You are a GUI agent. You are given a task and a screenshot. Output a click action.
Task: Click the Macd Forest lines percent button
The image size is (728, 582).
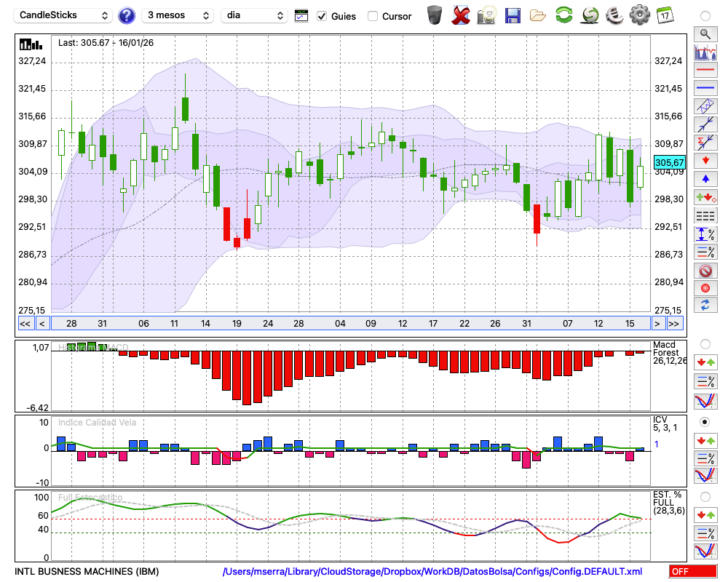coord(705,381)
